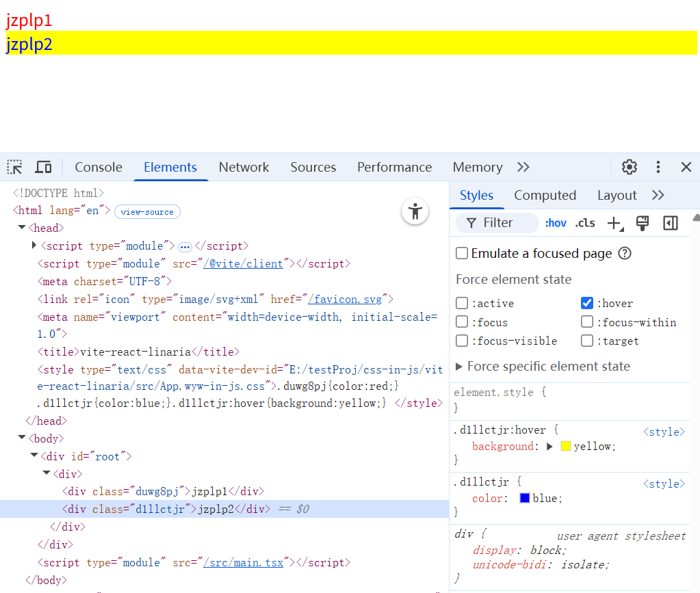Collapse the div id="root" node
The image size is (700, 593).
click(34, 456)
